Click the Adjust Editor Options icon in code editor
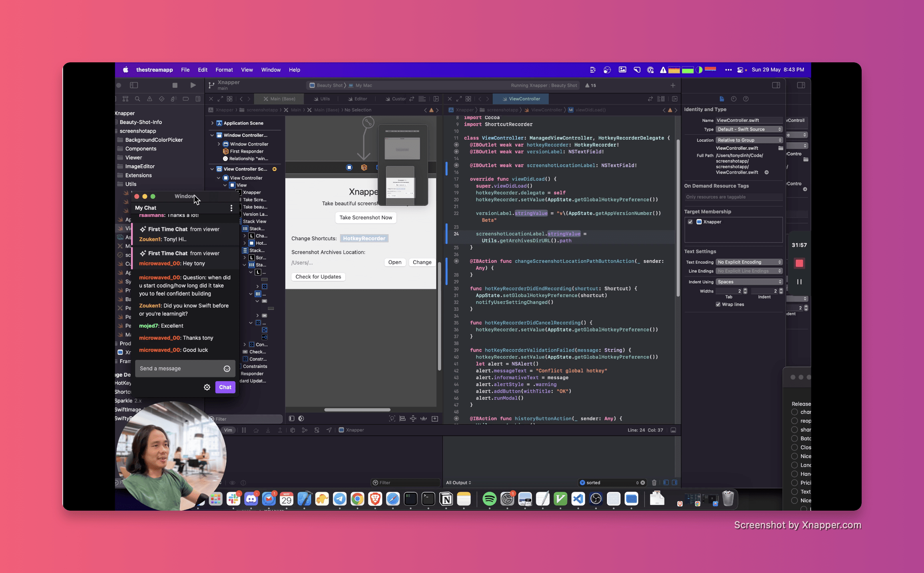This screenshot has height=573, width=924. pos(661,99)
